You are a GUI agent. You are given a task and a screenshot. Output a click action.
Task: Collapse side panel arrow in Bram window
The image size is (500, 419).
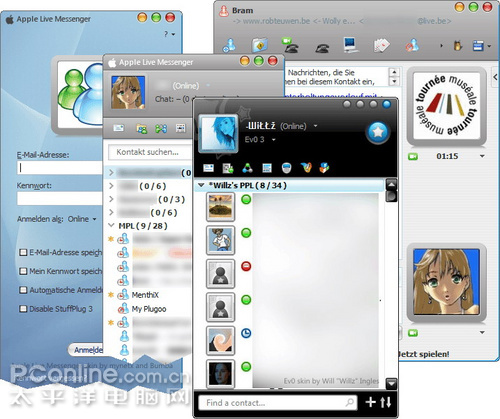coord(495,77)
